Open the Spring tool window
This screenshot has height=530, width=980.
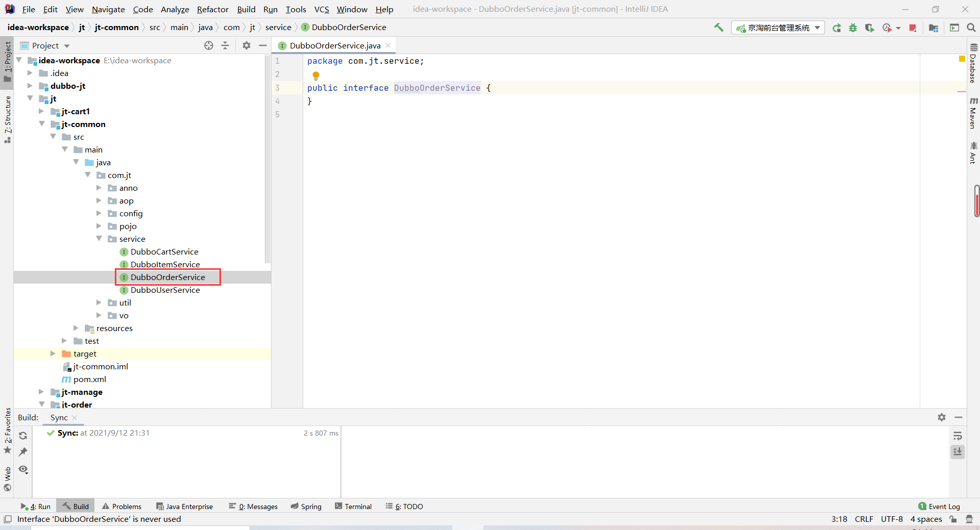(x=306, y=507)
